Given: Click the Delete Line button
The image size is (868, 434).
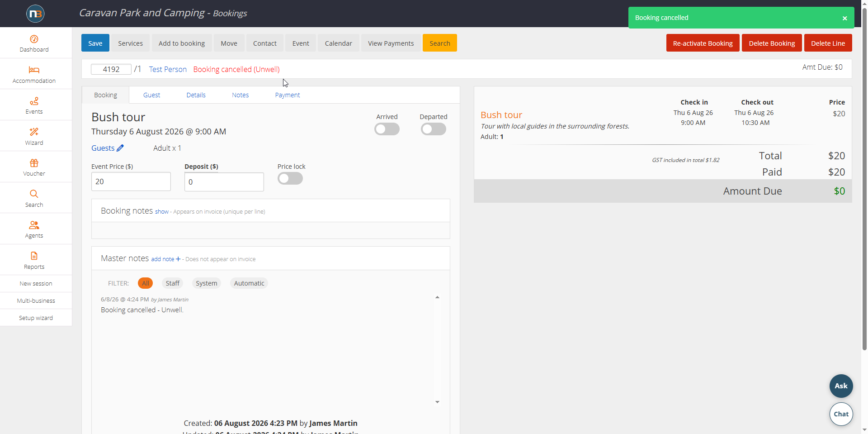Looking at the screenshot, I should (x=828, y=43).
